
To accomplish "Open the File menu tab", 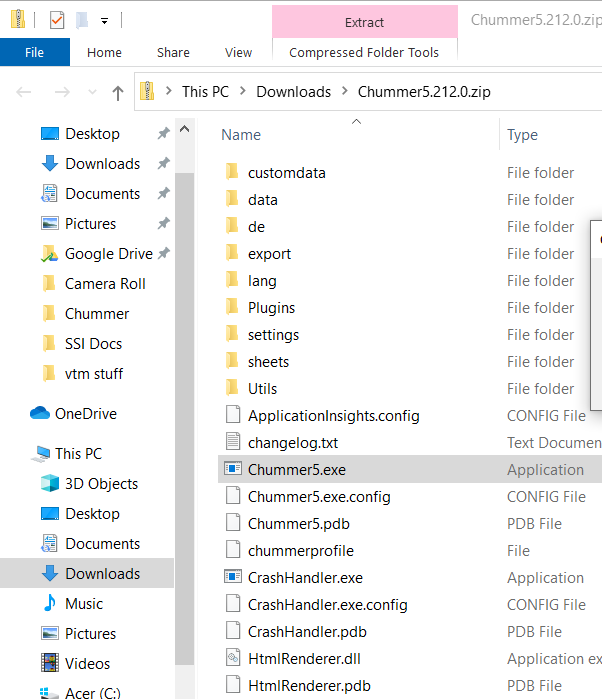I will (35, 52).
